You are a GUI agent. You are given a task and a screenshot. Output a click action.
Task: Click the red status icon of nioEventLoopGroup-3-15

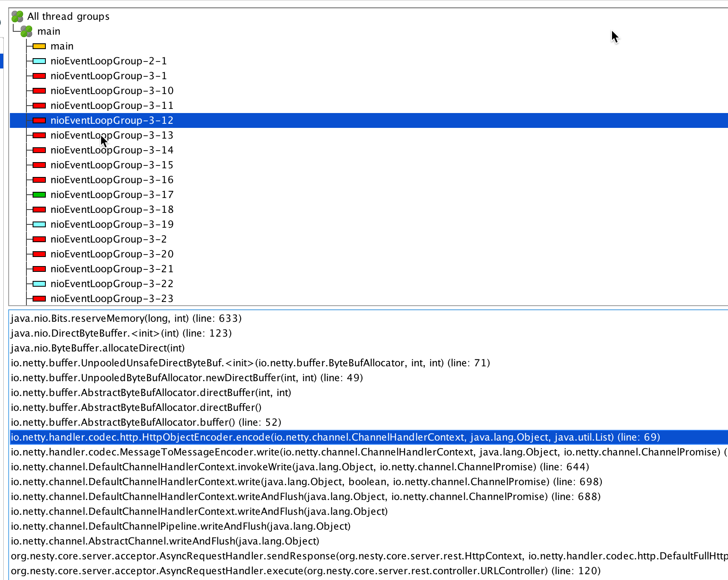tap(39, 165)
